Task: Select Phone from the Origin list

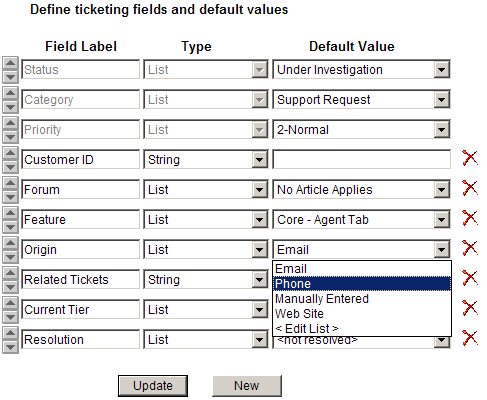Action: coord(362,284)
